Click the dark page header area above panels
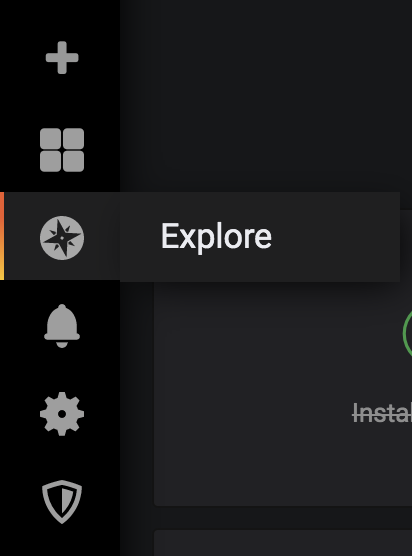 click(266, 96)
